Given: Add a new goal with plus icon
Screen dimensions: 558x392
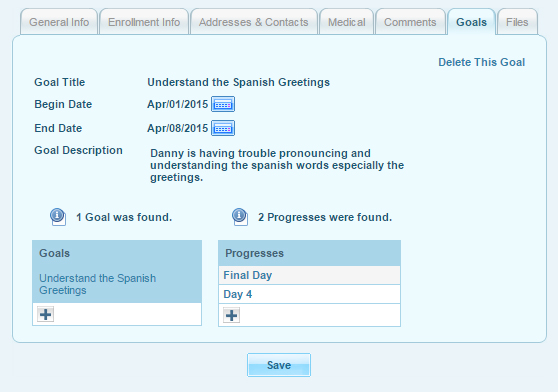Looking at the screenshot, I should pos(46,314).
